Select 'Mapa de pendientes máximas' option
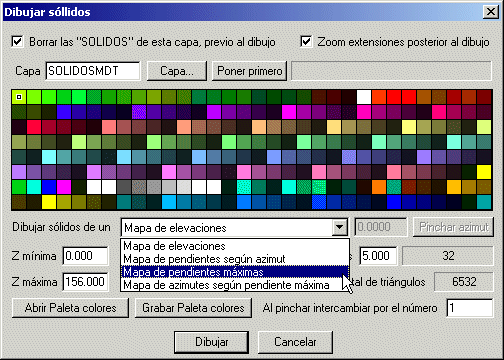This screenshot has width=504, height=360. coord(235,272)
